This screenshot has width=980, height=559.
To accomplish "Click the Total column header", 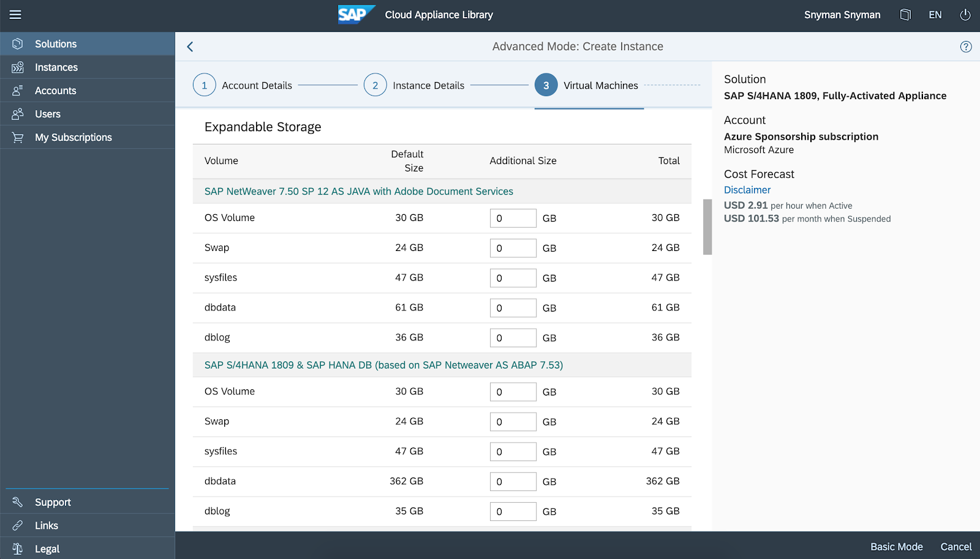I will pos(669,161).
